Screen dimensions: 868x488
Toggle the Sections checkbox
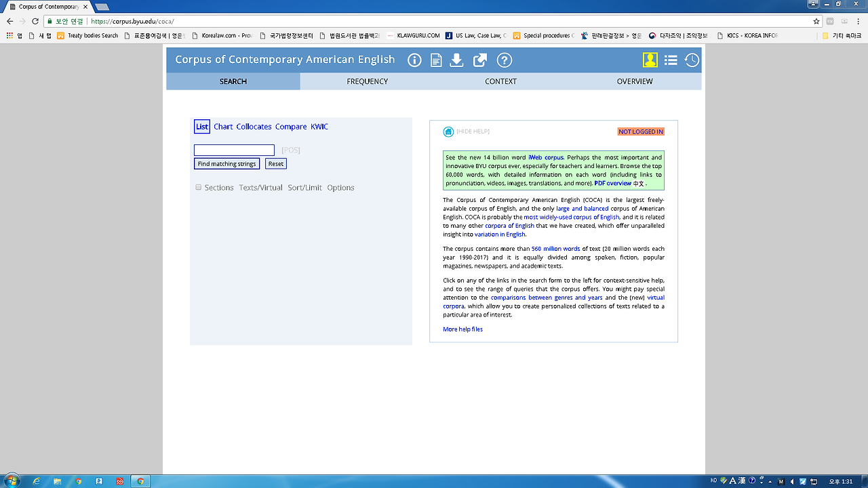pyautogui.click(x=199, y=187)
